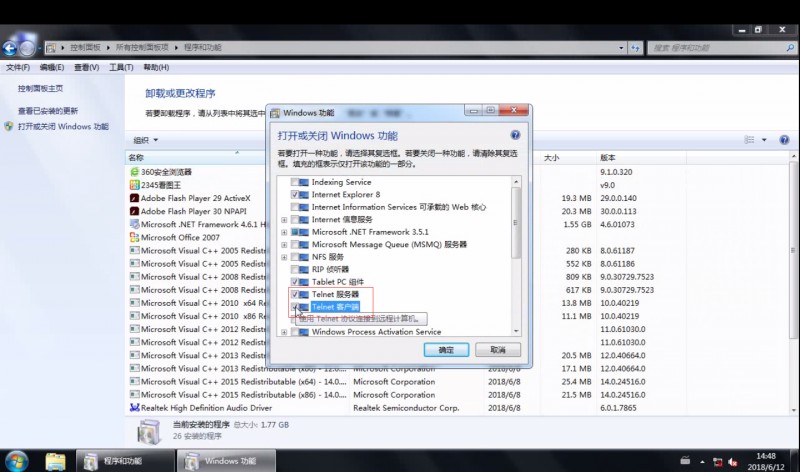The image size is (800, 472).
Task: Check the RIP 侦听器 checkbox
Action: (295, 269)
